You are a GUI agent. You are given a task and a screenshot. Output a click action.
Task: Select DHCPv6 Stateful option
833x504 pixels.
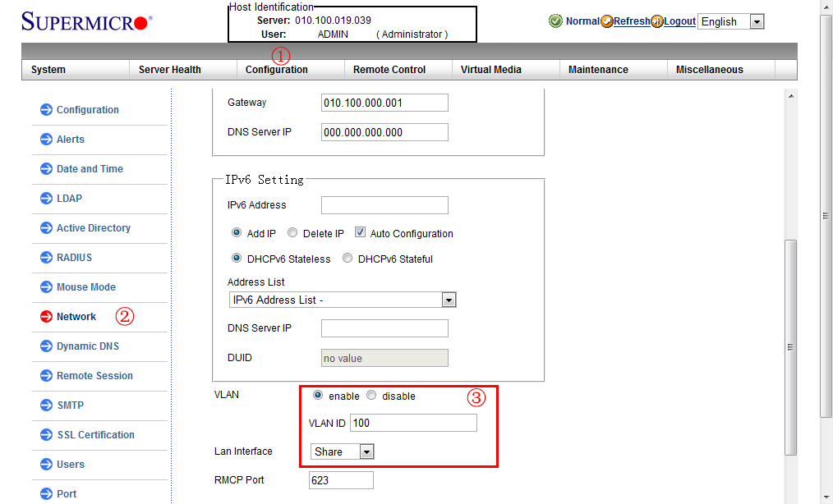347,258
